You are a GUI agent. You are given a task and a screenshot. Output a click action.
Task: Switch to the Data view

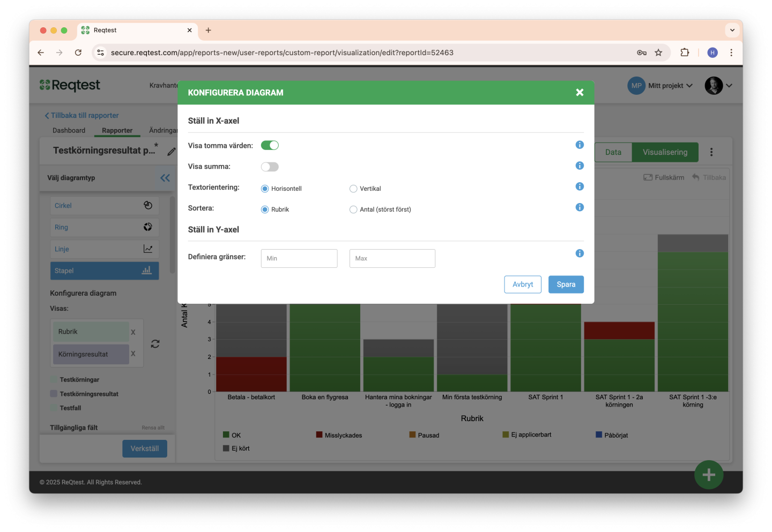click(x=613, y=152)
